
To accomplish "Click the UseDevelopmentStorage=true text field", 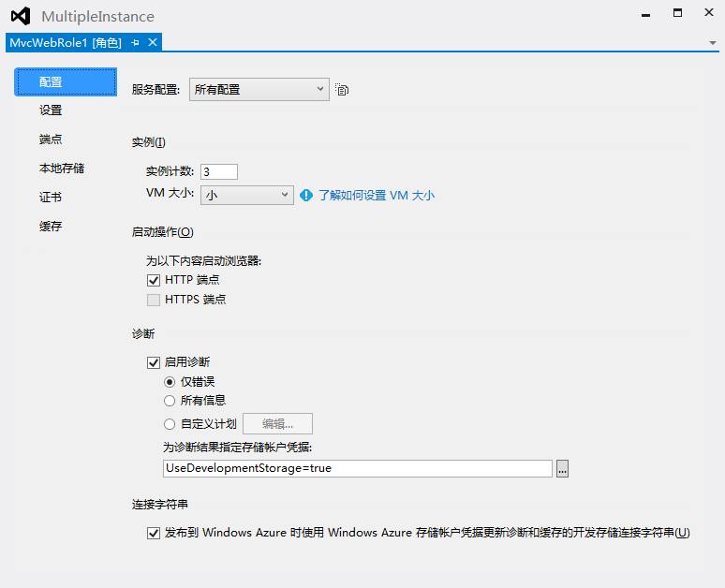I will coord(358,468).
